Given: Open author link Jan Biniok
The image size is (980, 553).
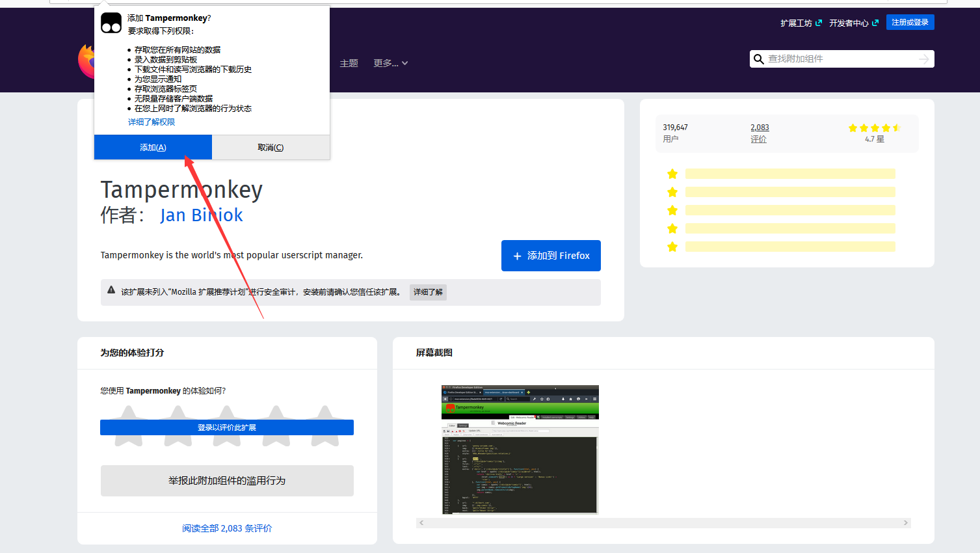Looking at the screenshot, I should [x=202, y=215].
